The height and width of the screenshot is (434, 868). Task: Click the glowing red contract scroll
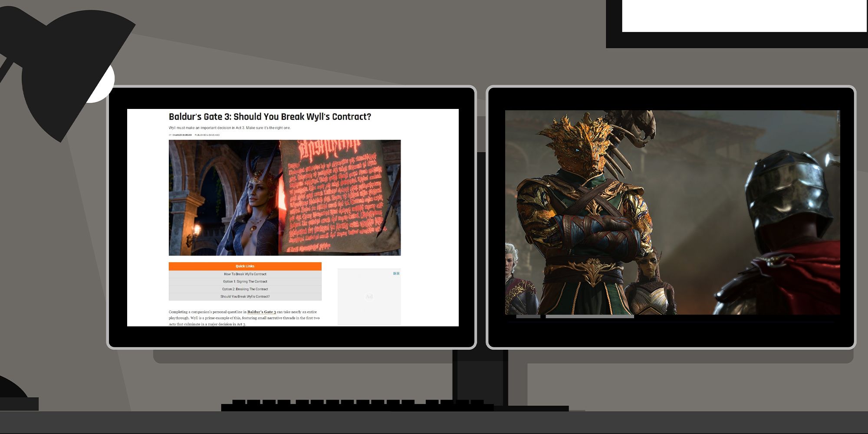(339, 195)
